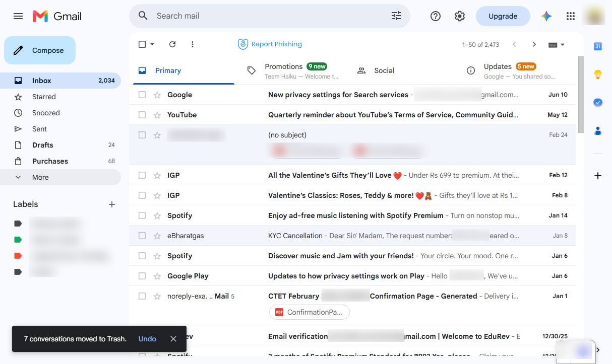Star the YouTube email
Screen dimensions: 612x364
[x=157, y=115]
